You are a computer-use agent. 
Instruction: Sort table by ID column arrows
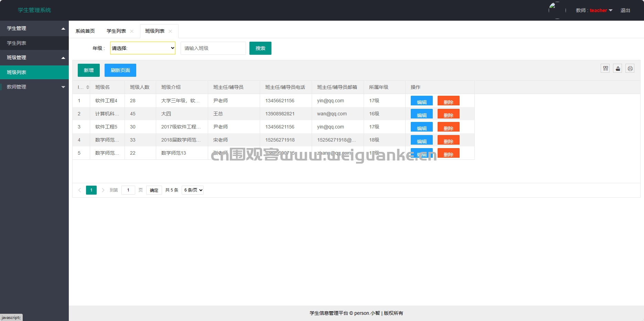pyautogui.click(x=88, y=87)
